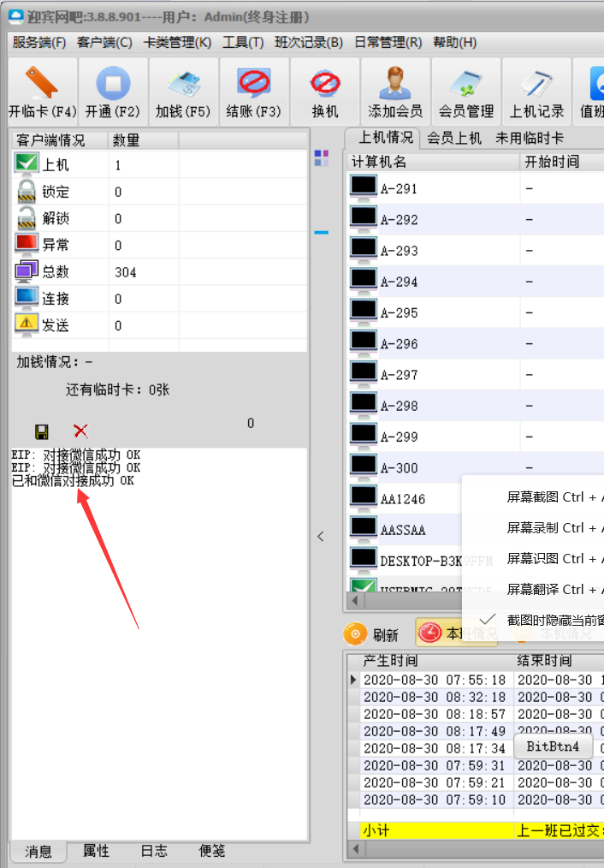This screenshot has width=604, height=868.
Task: Click the 刷新 refresh button
Action: click(373, 634)
